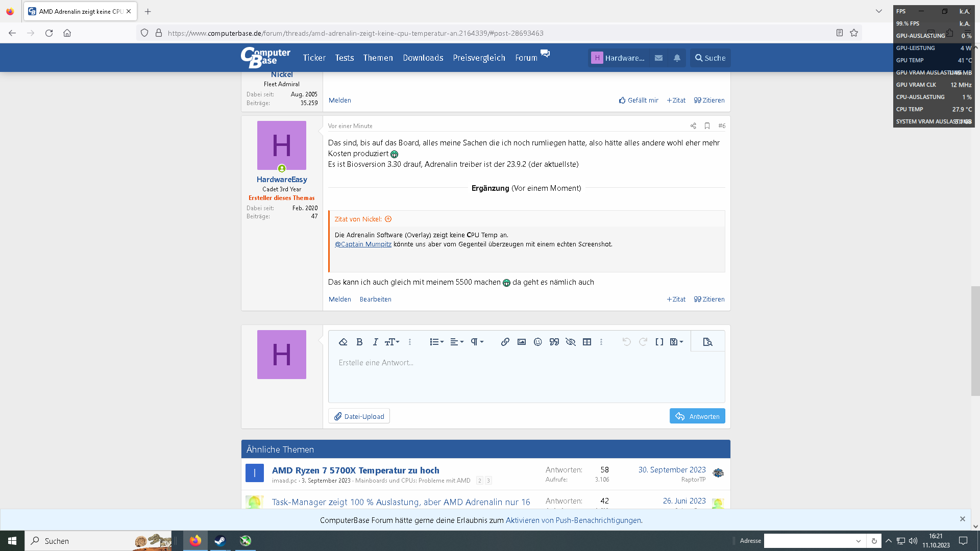Toggle italic formatting in the editor
Viewport: 980px width, 551px height.
[x=375, y=342]
